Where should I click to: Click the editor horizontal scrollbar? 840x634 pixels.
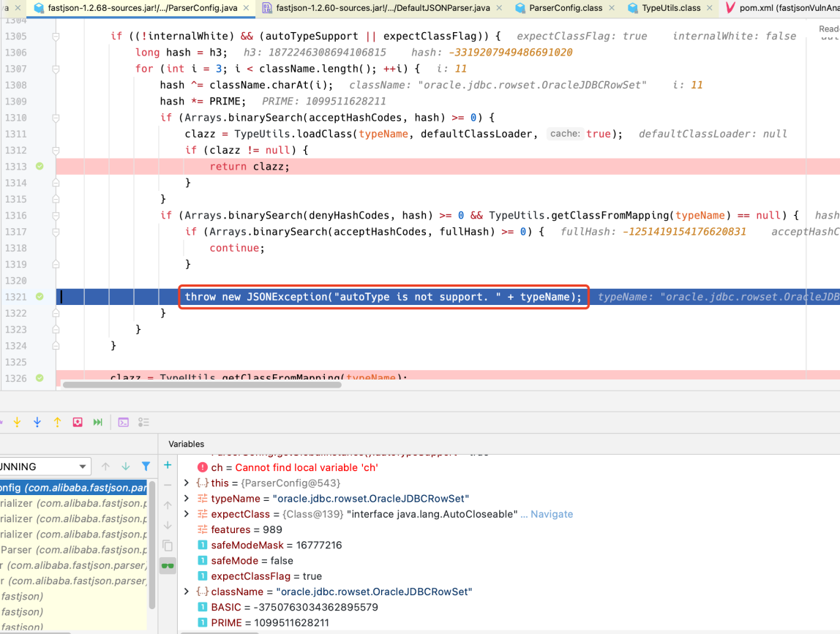coord(202,385)
